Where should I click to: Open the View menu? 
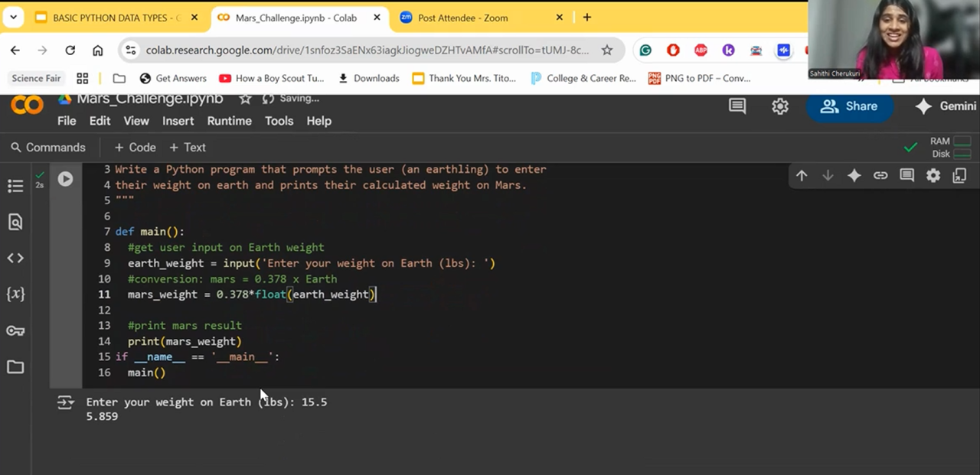click(x=136, y=121)
